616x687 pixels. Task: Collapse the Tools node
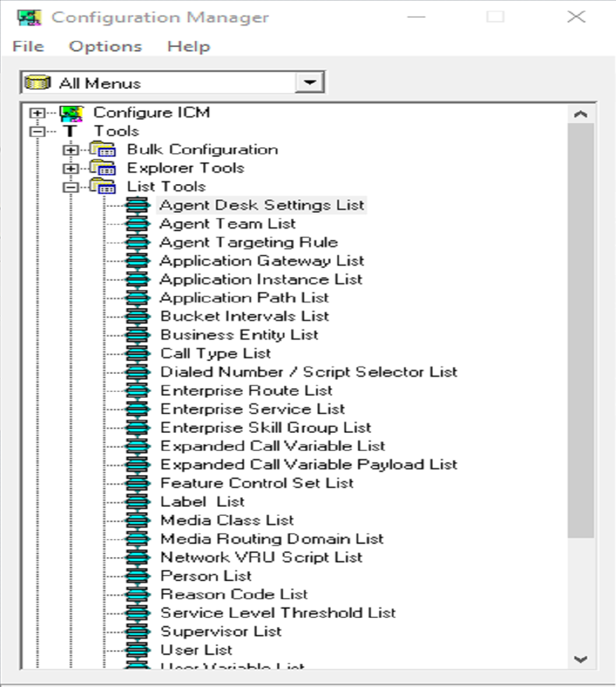(x=37, y=131)
